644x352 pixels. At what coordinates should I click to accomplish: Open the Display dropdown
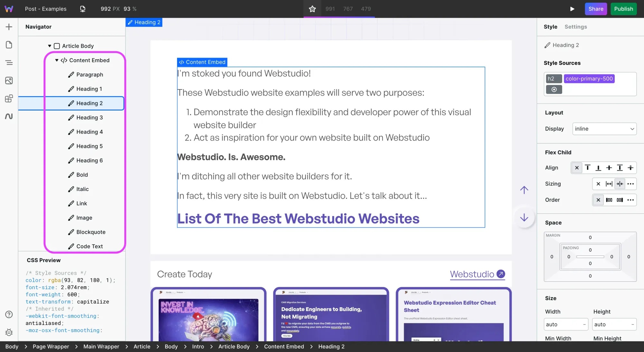(604, 128)
